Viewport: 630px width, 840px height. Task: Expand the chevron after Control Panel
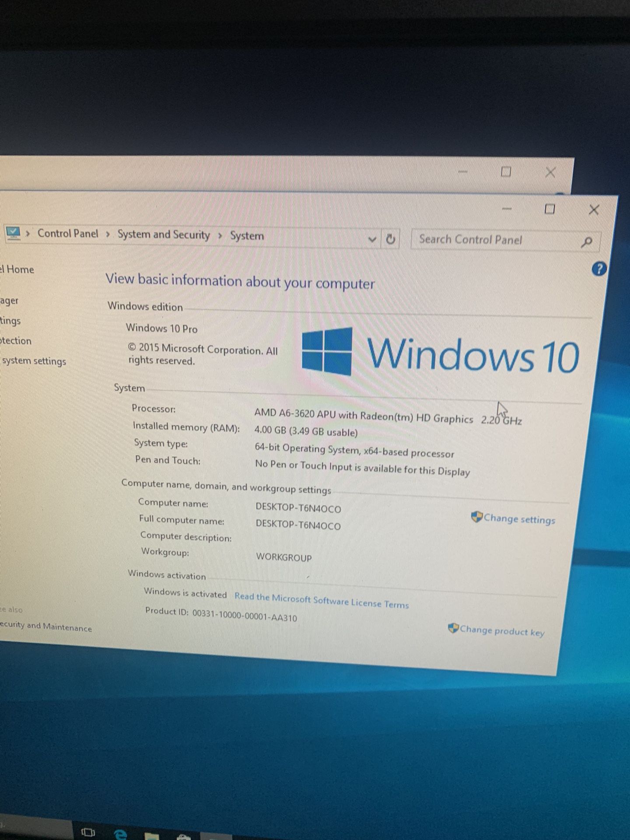click(108, 234)
